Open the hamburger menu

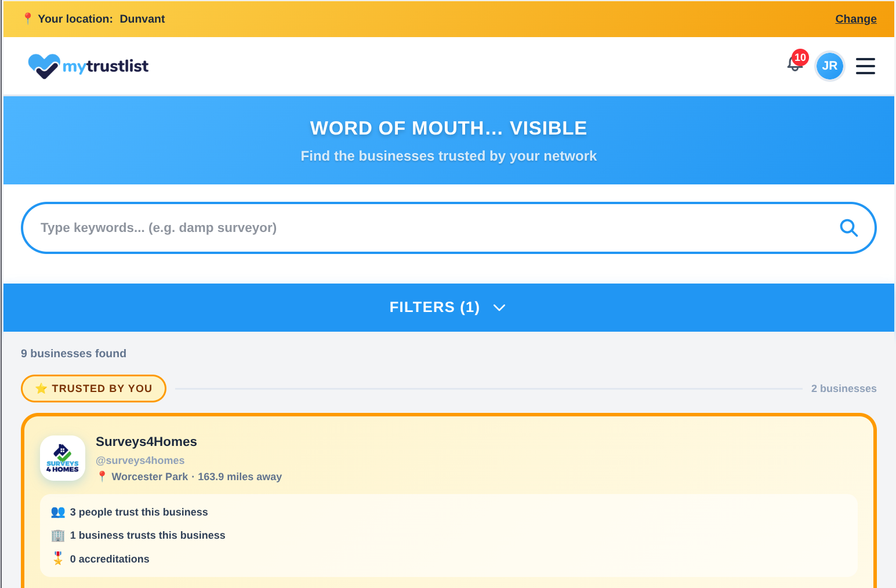[x=865, y=66]
